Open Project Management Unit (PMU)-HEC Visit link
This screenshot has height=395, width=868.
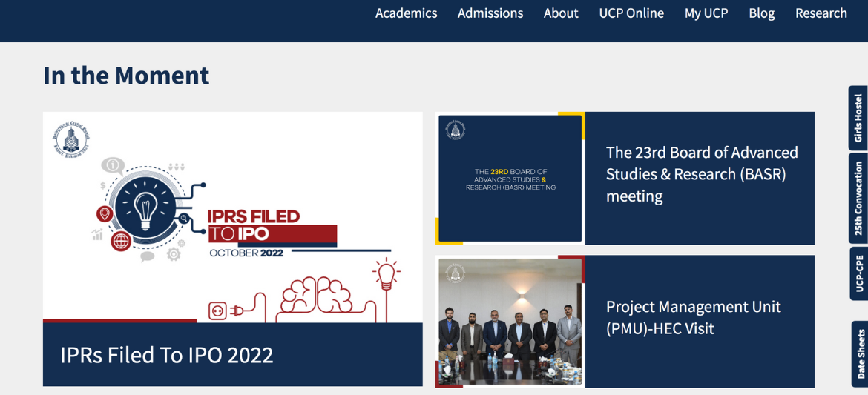(x=694, y=317)
